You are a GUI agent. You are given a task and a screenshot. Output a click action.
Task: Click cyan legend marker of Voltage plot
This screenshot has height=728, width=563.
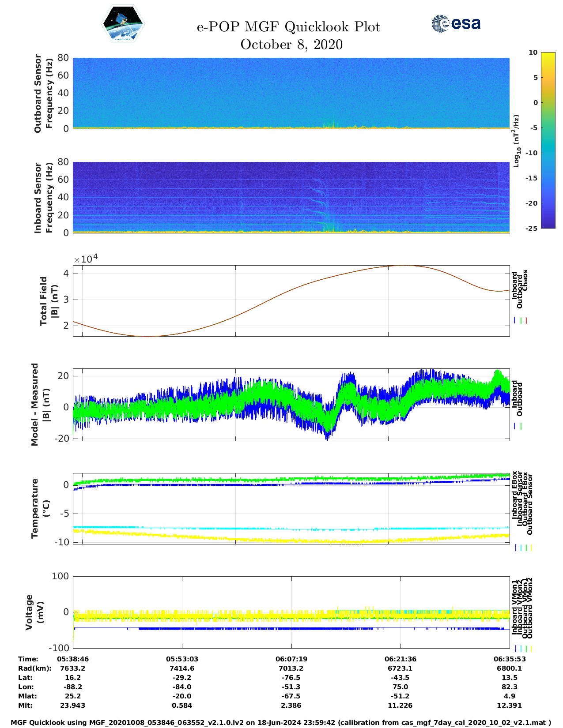click(x=521, y=649)
